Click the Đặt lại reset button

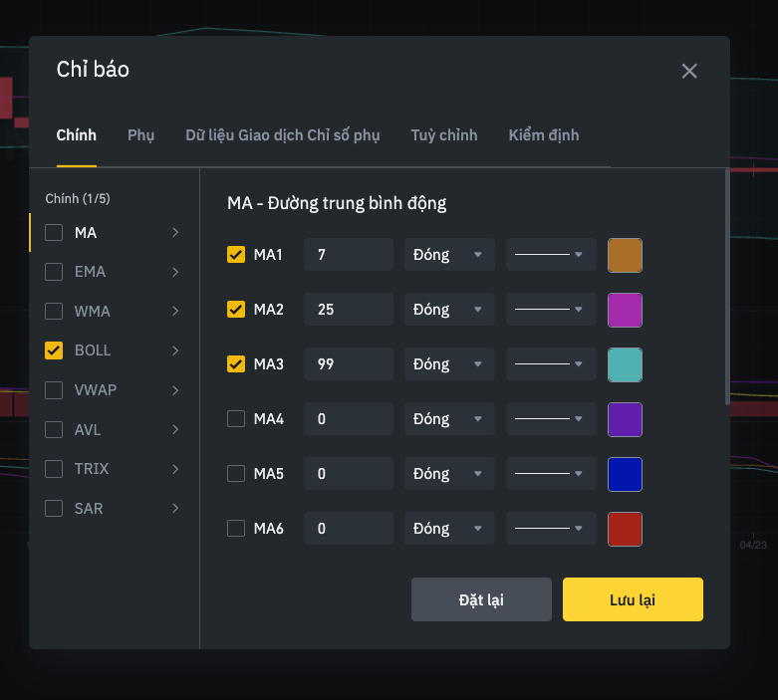click(x=481, y=599)
